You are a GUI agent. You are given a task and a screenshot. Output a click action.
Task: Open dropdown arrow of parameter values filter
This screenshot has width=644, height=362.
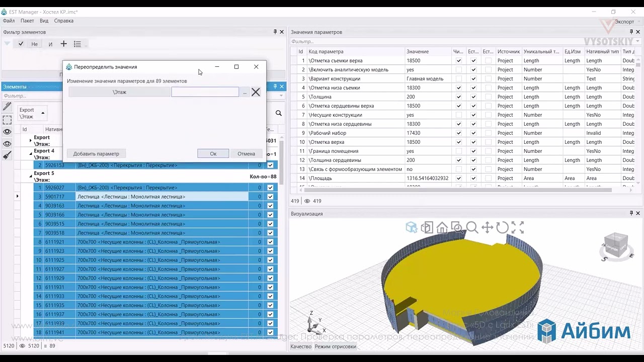pyautogui.click(x=638, y=42)
